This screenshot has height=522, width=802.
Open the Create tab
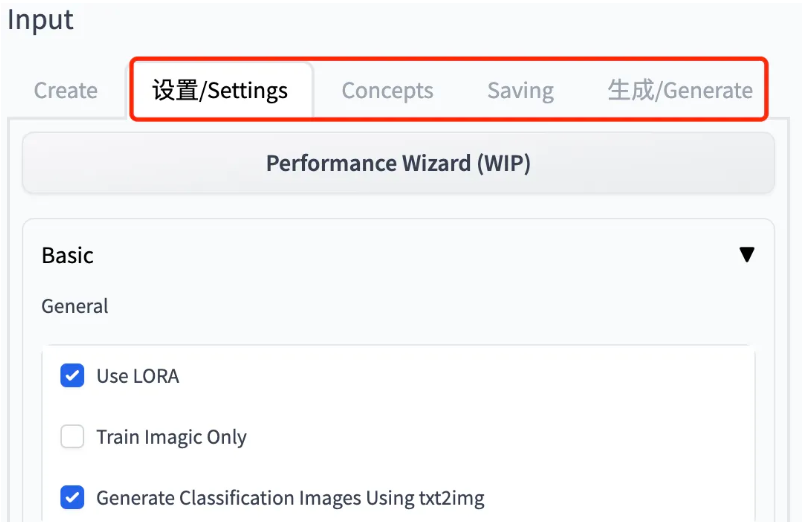[x=65, y=90]
